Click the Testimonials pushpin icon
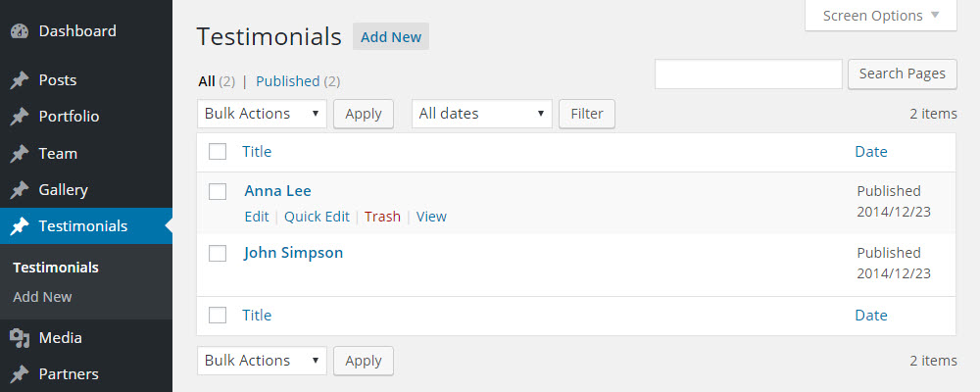Screen dimensions: 980x392 (20, 226)
